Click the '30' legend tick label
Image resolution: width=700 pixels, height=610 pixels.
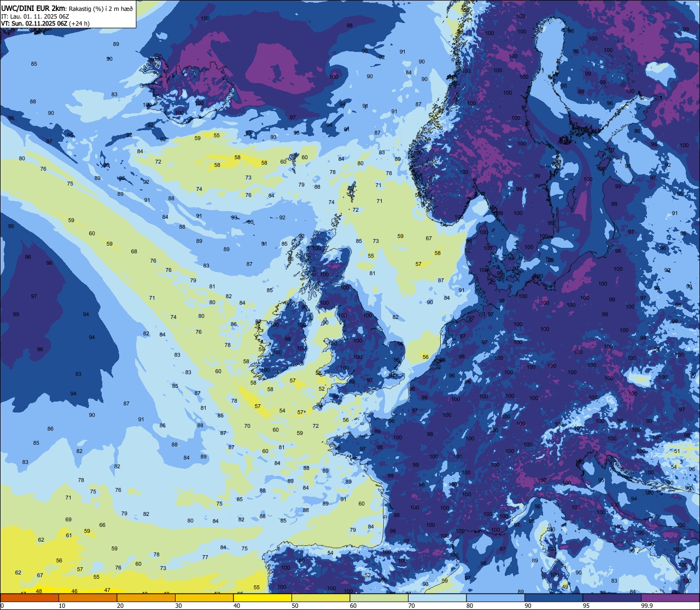178,606
